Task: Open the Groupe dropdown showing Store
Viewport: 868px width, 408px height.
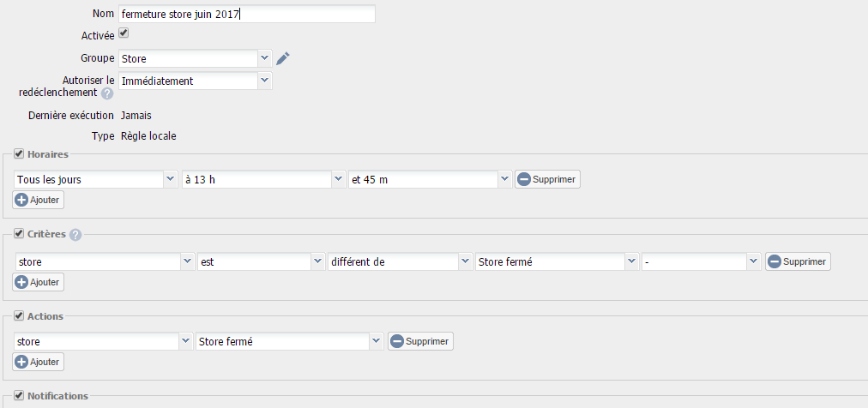Action: pyautogui.click(x=195, y=58)
